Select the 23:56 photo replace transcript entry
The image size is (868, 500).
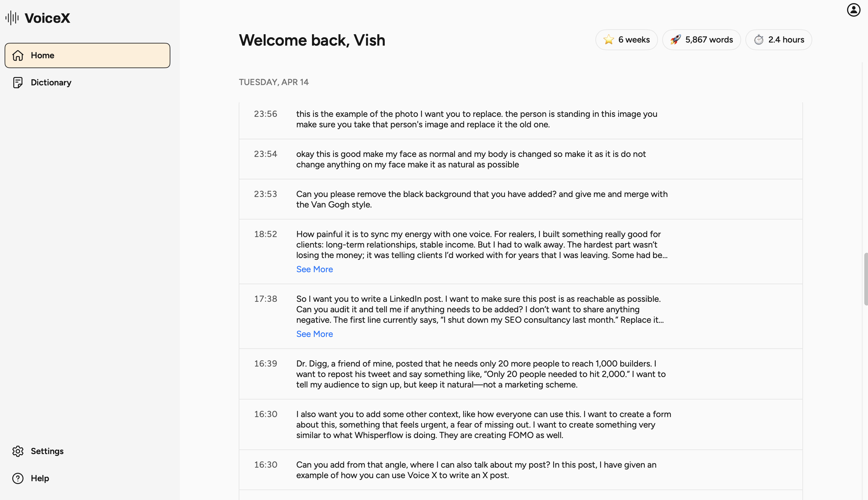476,119
